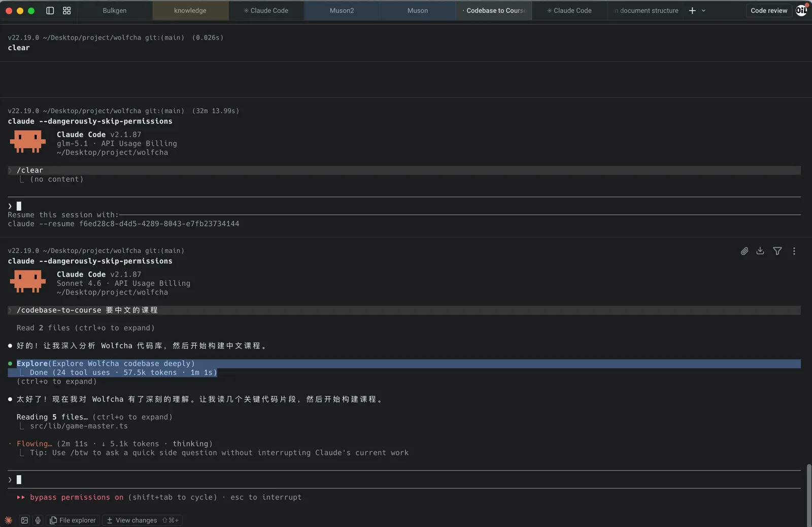Switch to the Muson2 tab

[x=342, y=10]
